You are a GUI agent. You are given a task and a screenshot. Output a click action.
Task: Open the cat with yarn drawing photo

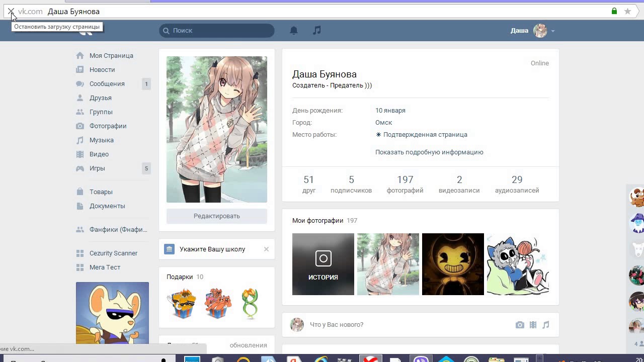(x=518, y=264)
